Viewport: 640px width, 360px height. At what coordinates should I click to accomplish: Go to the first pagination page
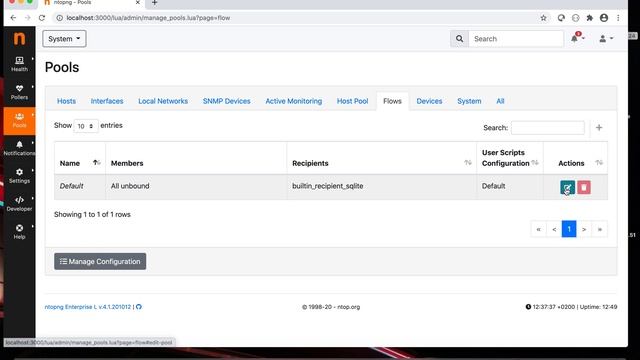(538, 229)
